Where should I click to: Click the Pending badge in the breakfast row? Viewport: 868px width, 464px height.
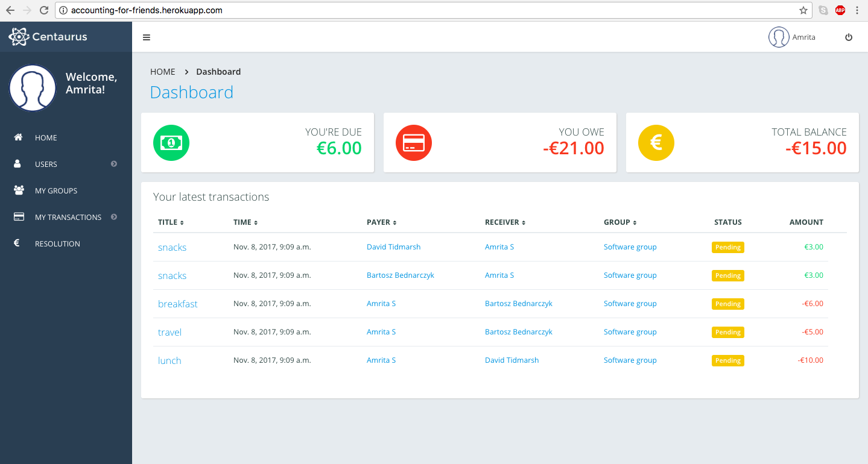click(728, 304)
